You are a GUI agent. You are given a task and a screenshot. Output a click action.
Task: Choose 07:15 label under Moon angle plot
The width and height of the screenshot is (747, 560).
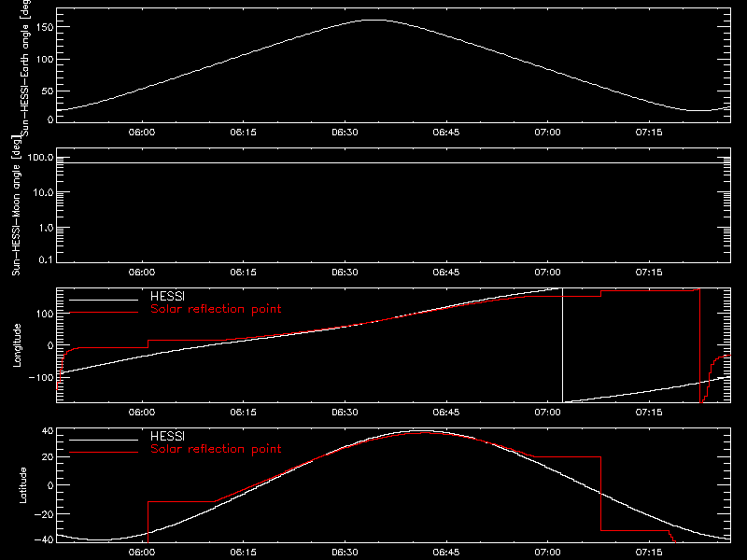649,273
